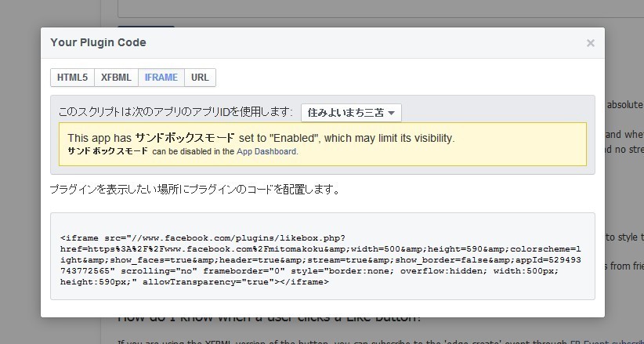Click the このスクリプトは次のアプリ label

[x=175, y=112]
